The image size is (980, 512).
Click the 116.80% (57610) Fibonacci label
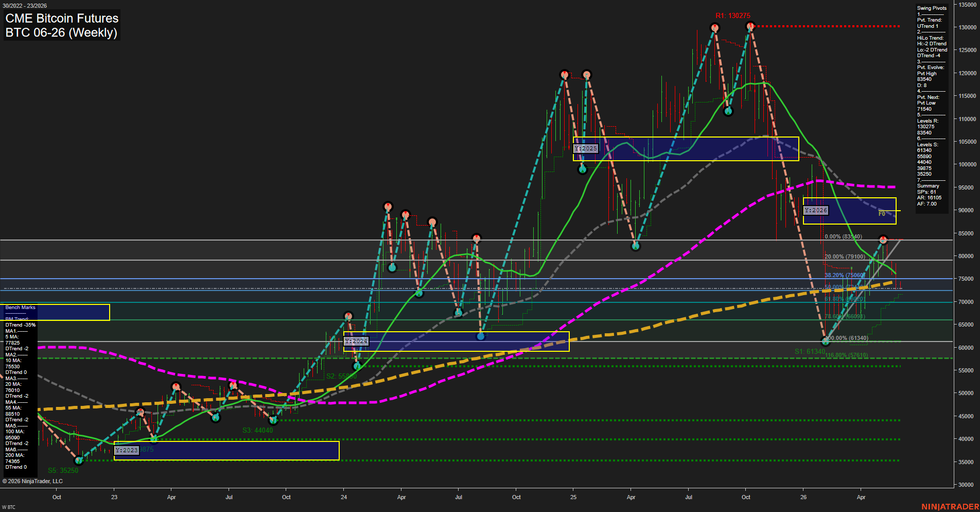pos(846,355)
